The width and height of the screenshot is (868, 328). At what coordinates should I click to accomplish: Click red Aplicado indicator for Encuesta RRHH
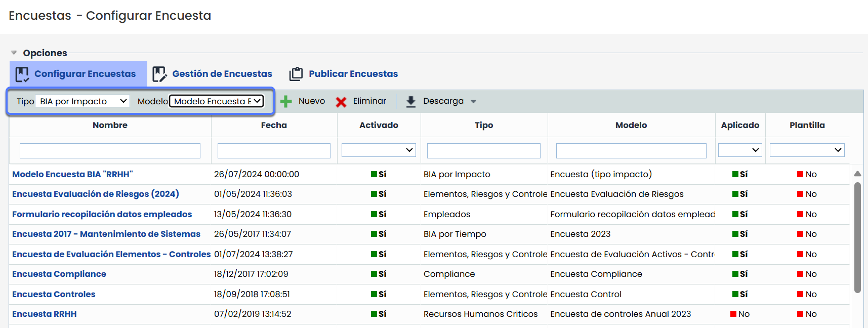click(733, 314)
